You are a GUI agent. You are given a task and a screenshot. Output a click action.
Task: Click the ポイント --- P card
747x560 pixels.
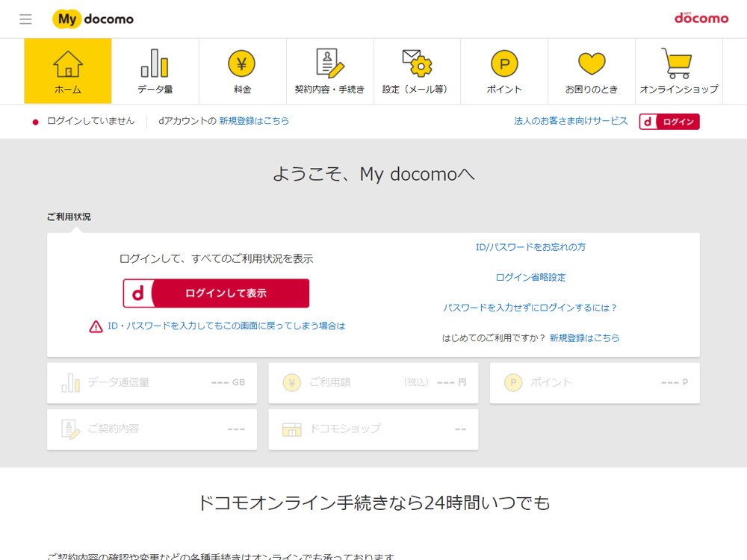(595, 383)
